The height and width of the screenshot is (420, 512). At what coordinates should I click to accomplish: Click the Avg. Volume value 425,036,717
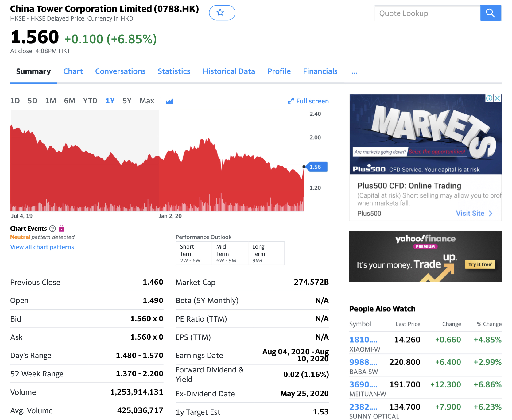pyautogui.click(x=140, y=410)
